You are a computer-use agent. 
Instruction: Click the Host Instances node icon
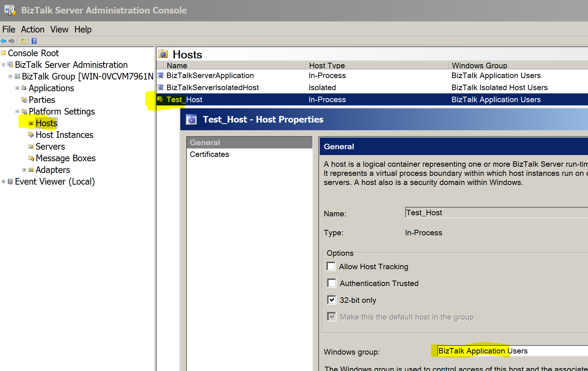[31, 135]
